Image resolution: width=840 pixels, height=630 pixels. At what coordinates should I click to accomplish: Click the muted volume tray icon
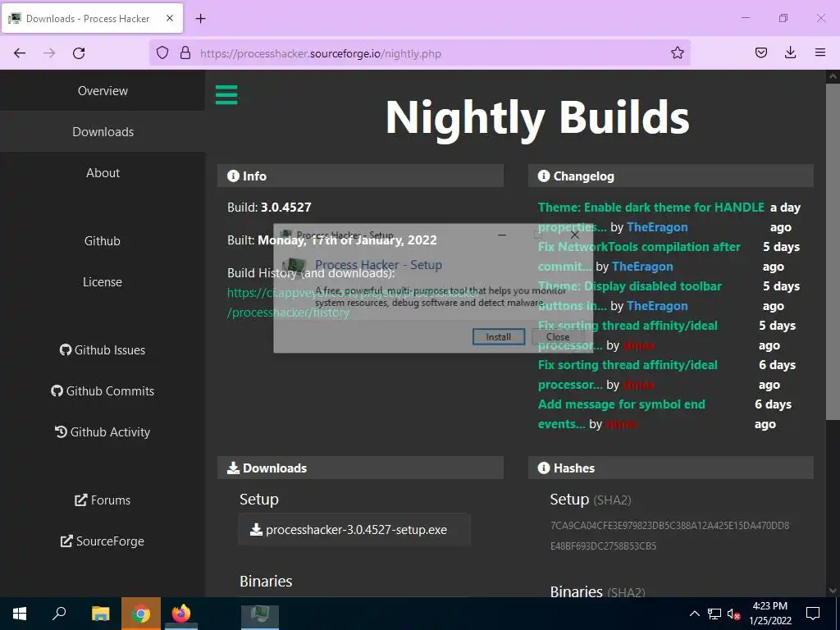pyautogui.click(x=733, y=614)
